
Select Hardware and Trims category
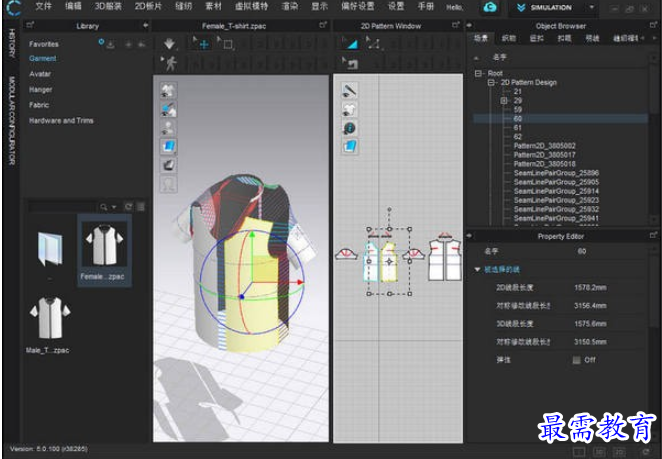(x=61, y=120)
